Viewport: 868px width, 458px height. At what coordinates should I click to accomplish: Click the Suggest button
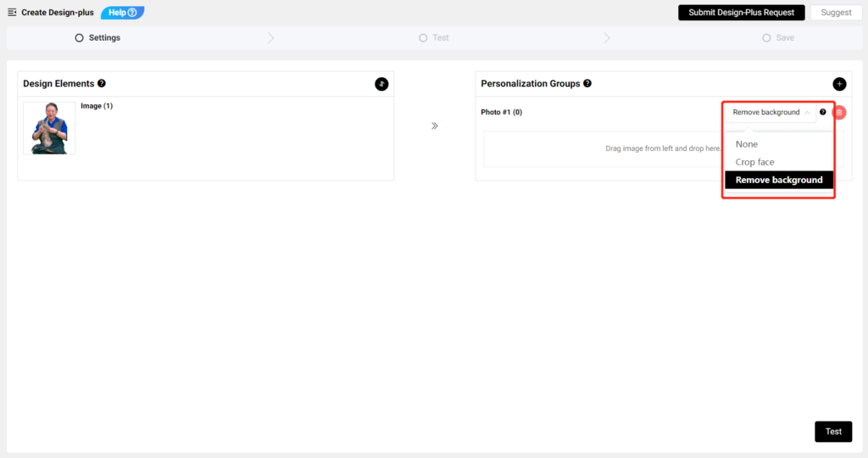point(836,12)
